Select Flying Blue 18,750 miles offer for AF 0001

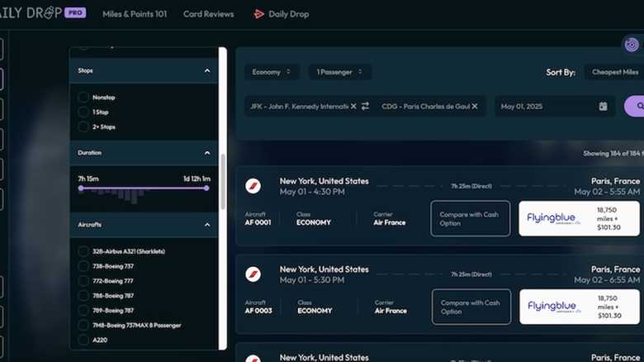point(579,218)
